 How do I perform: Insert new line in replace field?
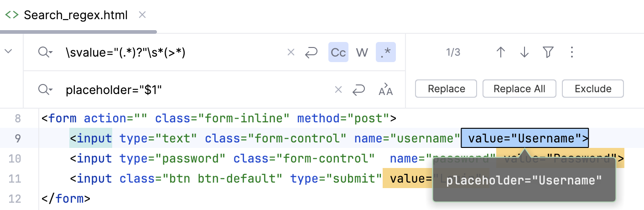359,90
